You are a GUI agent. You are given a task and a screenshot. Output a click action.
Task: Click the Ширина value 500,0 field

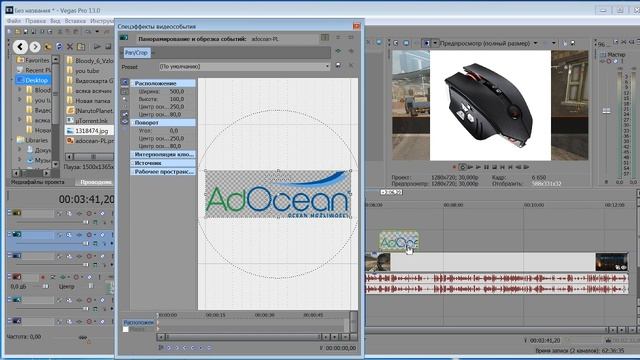click(x=177, y=92)
